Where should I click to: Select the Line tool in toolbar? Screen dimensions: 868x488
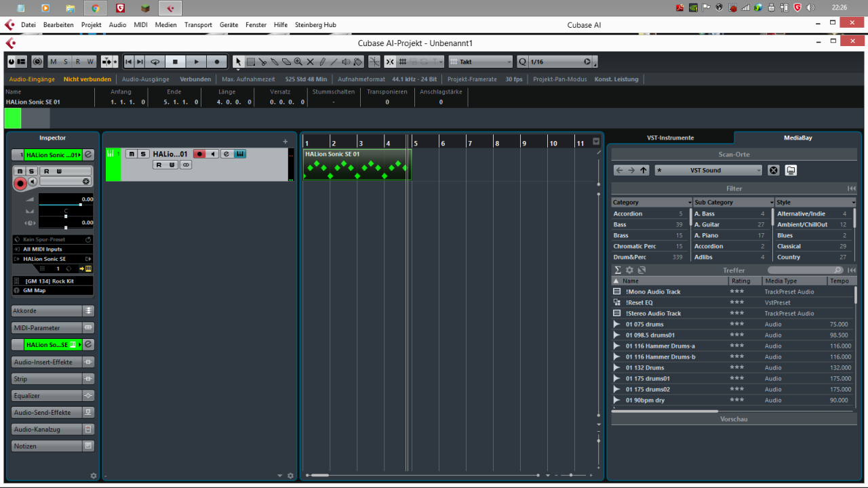click(334, 62)
